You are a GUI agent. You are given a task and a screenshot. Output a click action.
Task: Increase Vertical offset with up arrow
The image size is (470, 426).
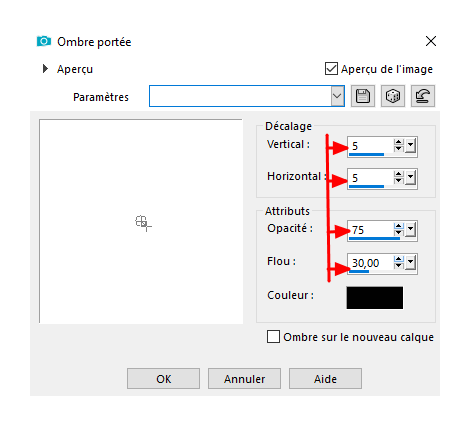(398, 142)
